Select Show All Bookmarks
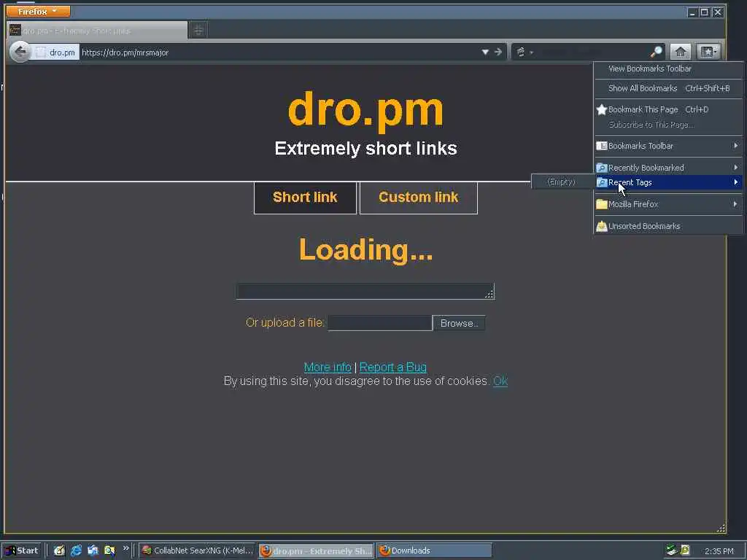Viewport: 747px width, 560px height. (668, 88)
